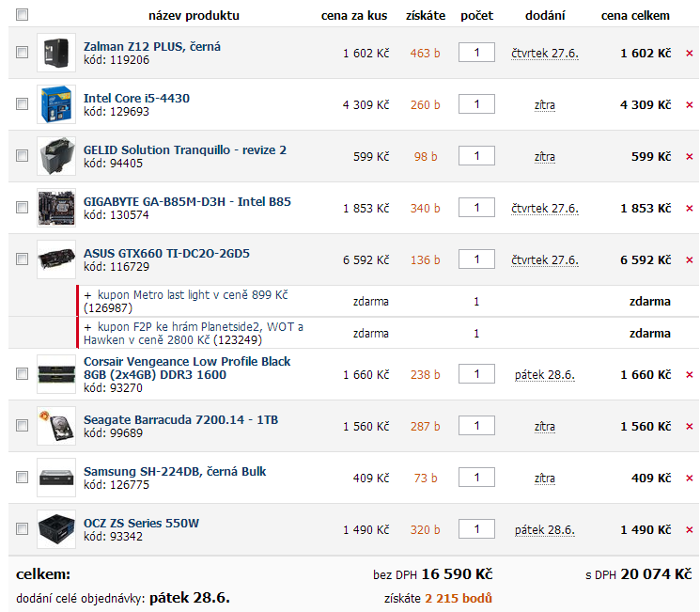Delete Corsair Vengeance row via red X
Viewport: 700px width, 612px height.
pos(690,375)
